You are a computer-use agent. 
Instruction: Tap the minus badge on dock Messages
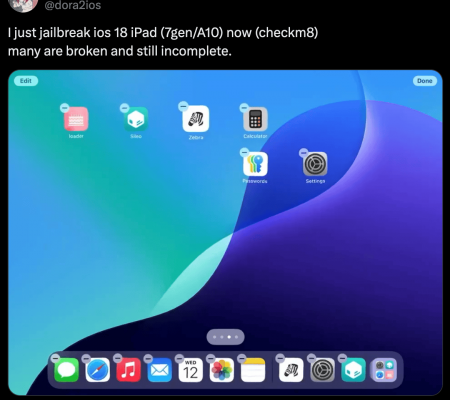pyautogui.click(x=55, y=358)
